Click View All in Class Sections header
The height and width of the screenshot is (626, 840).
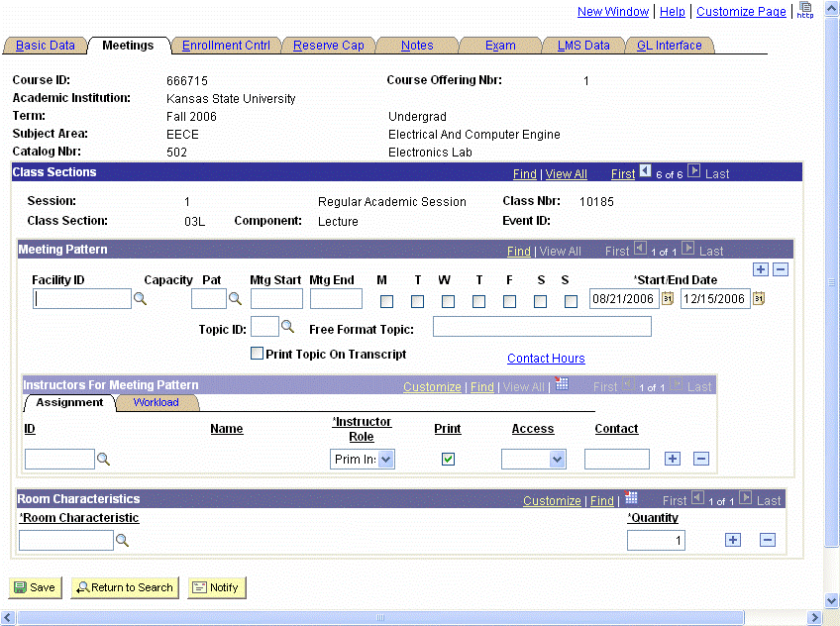coord(566,174)
